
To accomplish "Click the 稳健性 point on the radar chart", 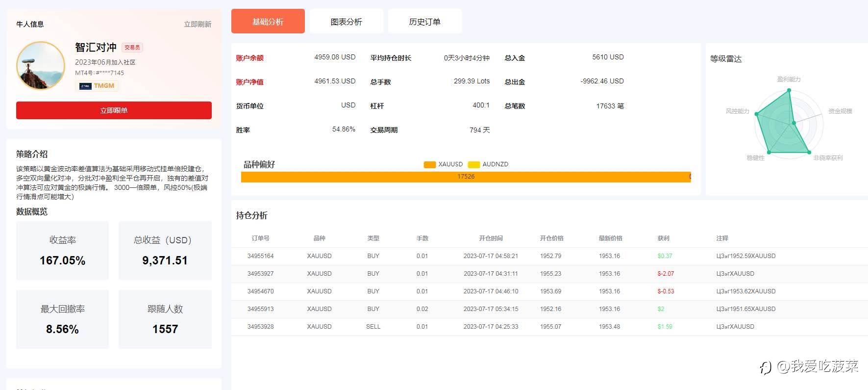I will click(769, 152).
